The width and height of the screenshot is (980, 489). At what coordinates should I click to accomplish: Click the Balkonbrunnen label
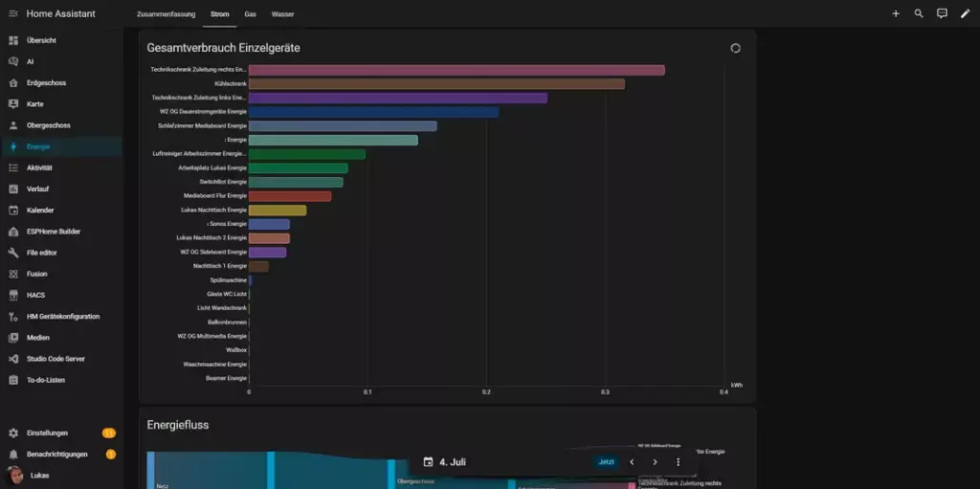pos(228,322)
